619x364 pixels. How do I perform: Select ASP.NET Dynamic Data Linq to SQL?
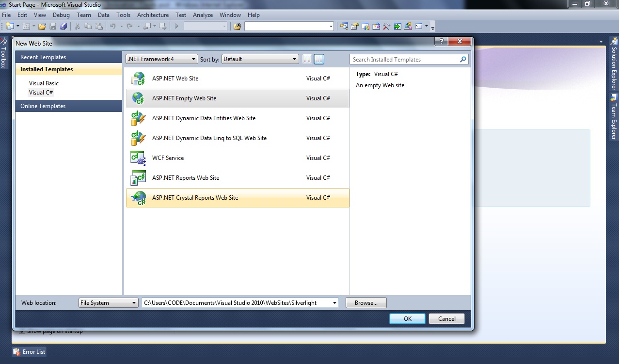pyautogui.click(x=238, y=138)
